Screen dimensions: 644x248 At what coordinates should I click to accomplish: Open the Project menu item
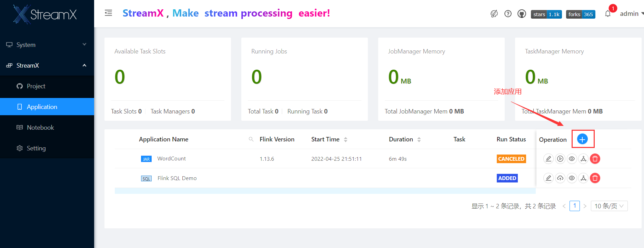pyautogui.click(x=47, y=86)
